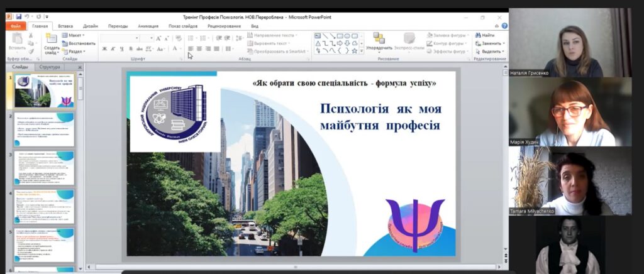The width and height of the screenshot is (644, 274).
Task: Open the Макет layout dropdown
Action: [73, 35]
